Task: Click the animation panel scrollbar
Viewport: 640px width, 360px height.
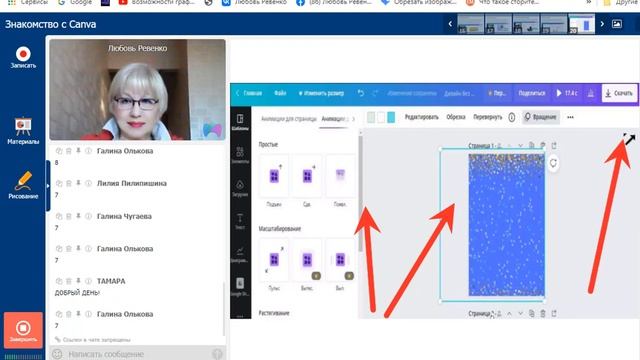Action: click(360, 194)
